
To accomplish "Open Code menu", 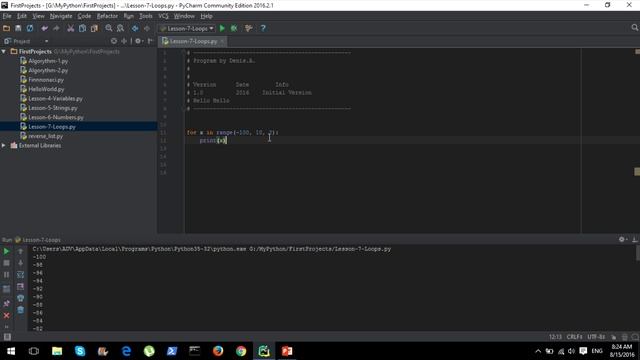I will [84, 16].
